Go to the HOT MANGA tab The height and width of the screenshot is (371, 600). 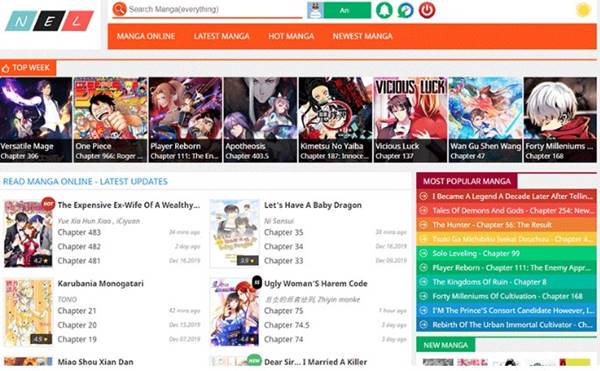(291, 36)
